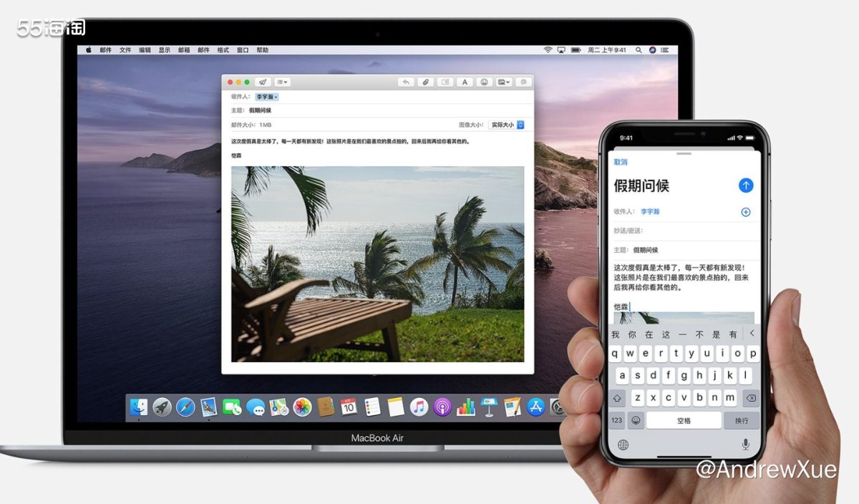
Task: Toggle the shift key on iPhone keyboard
Action: (617, 398)
